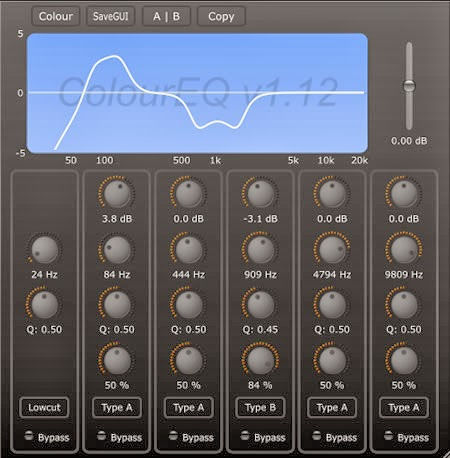Open the Type A selector in the 9809 Hz band
The height and width of the screenshot is (458, 450).
[404, 407]
